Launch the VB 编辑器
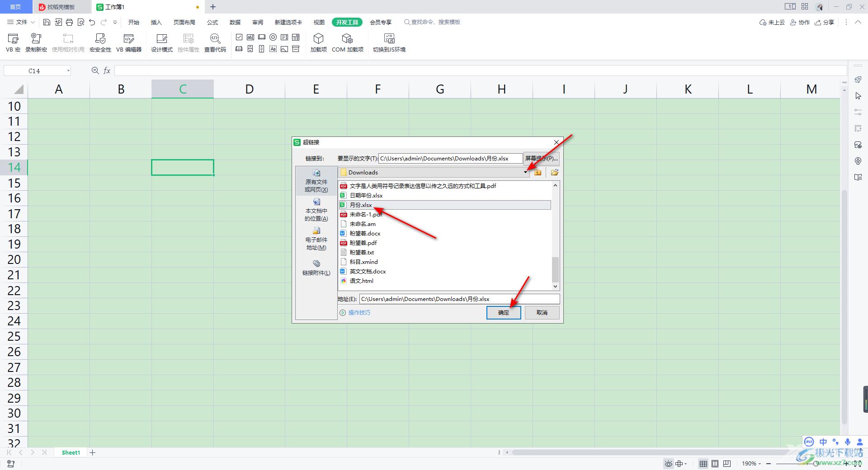The width and height of the screenshot is (868, 470). click(129, 43)
